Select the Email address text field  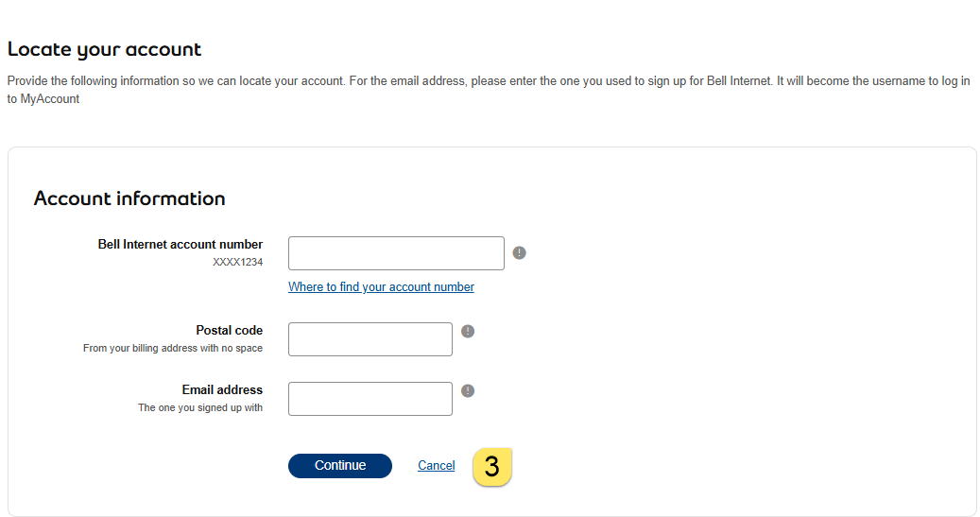click(370, 399)
